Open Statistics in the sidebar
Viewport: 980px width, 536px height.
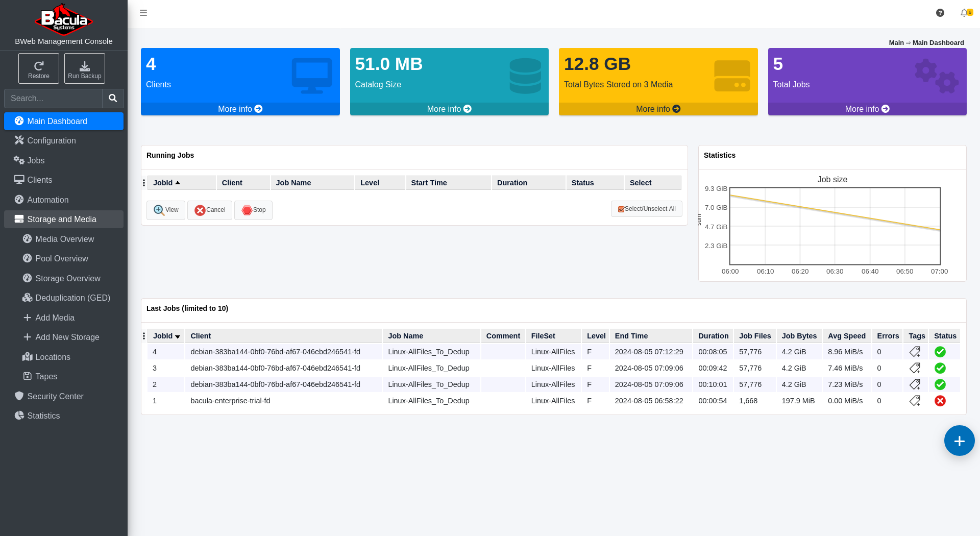(64, 416)
